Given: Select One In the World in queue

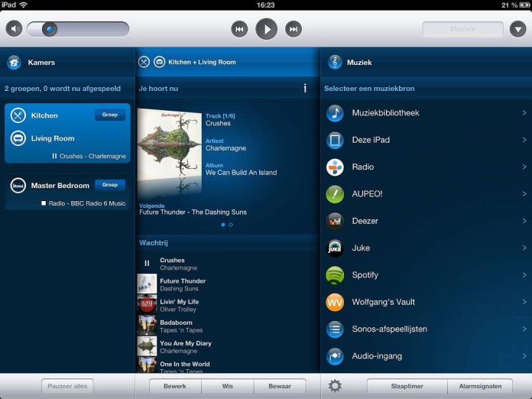Looking at the screenshot, I should click(x=227, y=365).
